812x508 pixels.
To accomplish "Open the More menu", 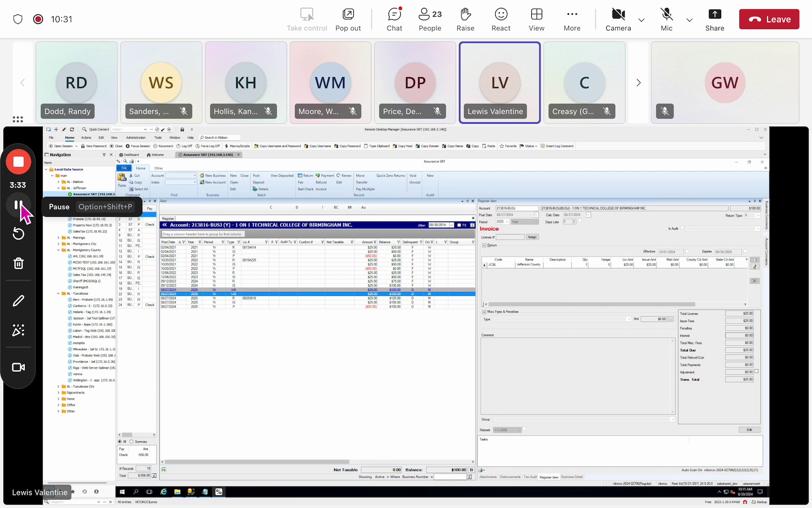I will [572, 20].
